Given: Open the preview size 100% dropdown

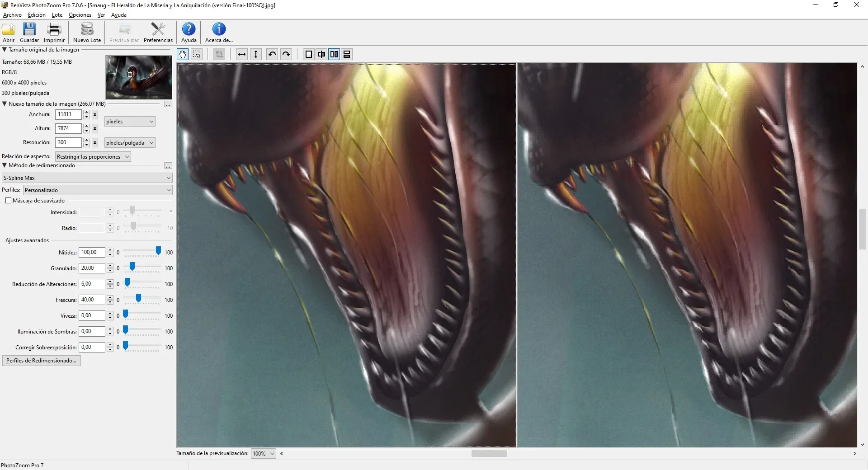Looking at the screenshot, I should point(264,454).
